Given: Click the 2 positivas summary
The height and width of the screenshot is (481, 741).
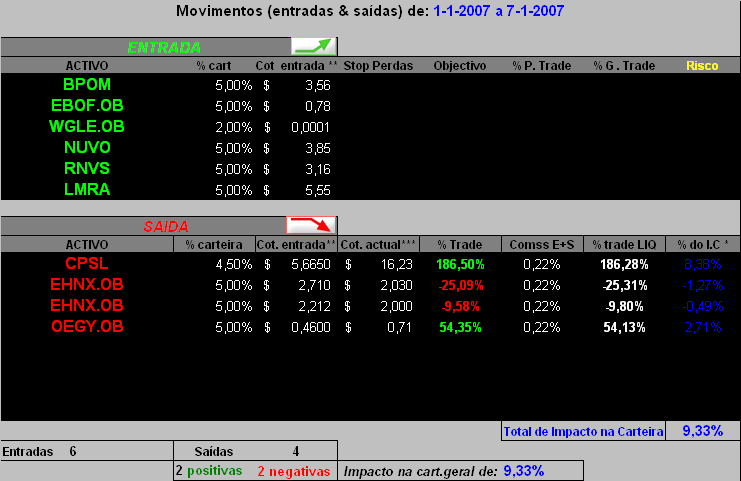Looking at the screenshot, I should 209,471.
